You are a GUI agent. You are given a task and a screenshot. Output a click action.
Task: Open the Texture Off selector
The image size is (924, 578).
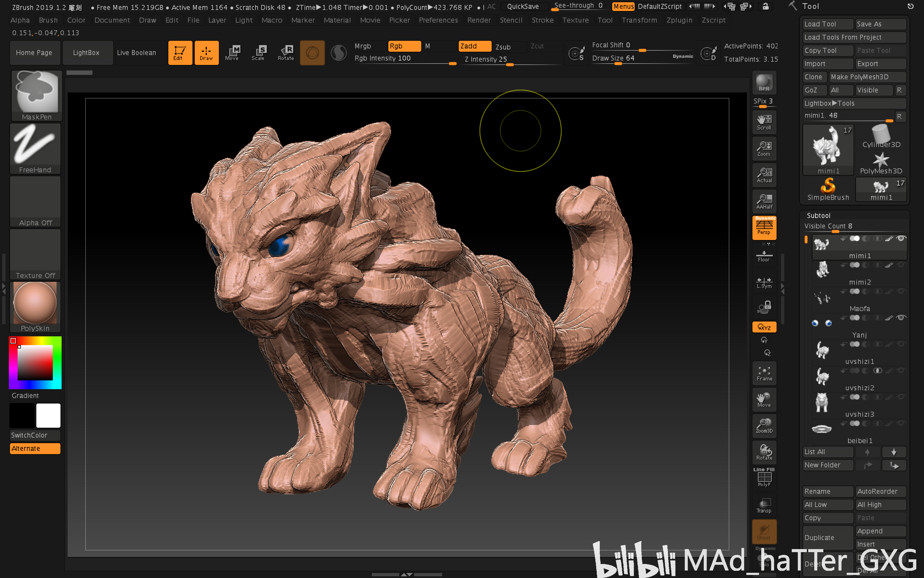click(35, 254)
